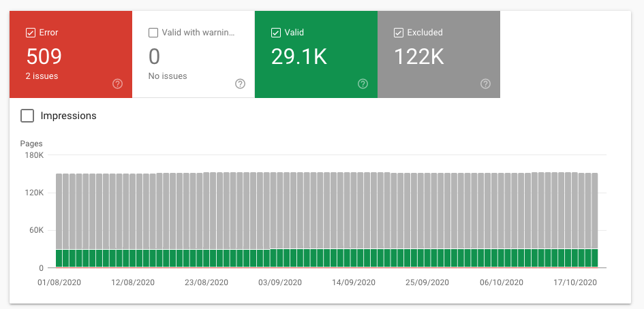Click gray segment of the last chart bar
The image size is (644, 309).
594,211
